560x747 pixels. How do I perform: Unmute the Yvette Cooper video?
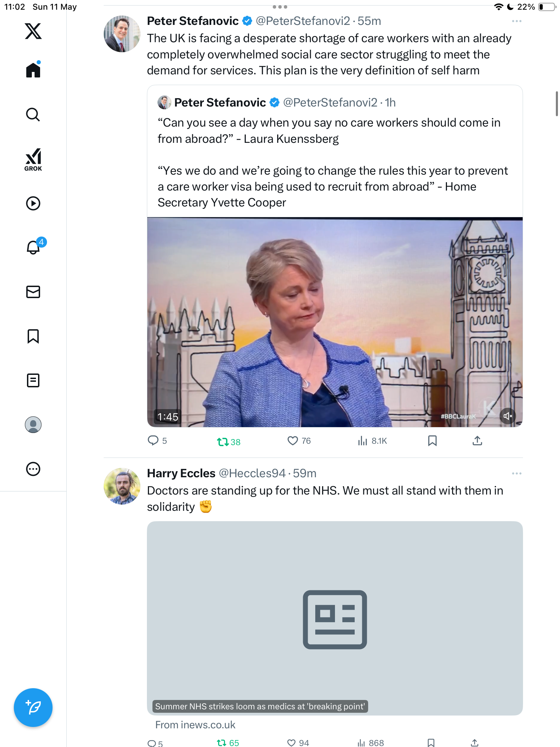pyautogui.click(x=507, y=416)
